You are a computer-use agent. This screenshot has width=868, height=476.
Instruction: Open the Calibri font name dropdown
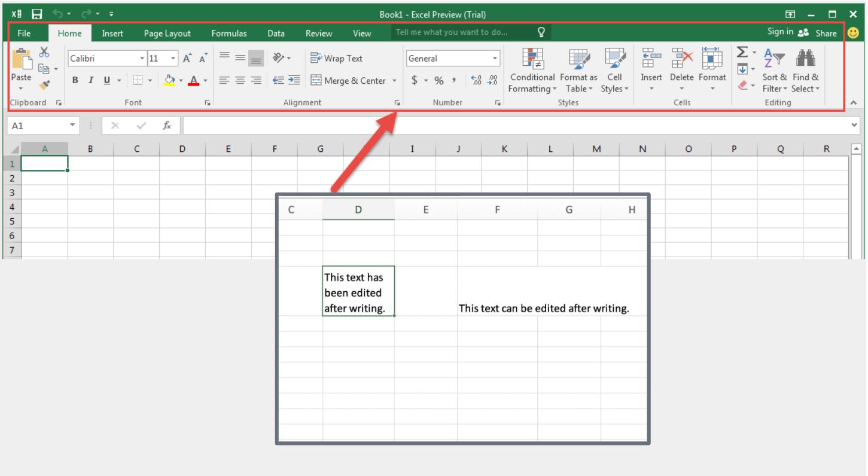[142, 59]
